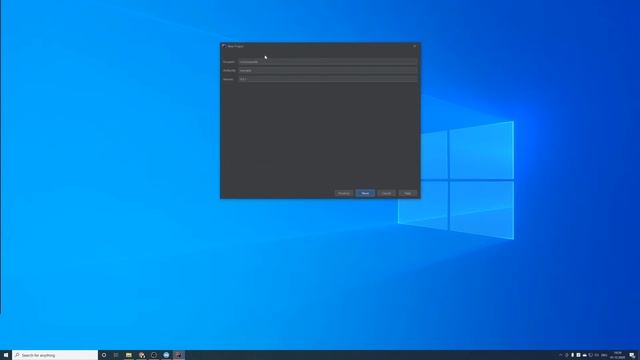
Task: Click the Next button
Action: click(x=365, y=193)
